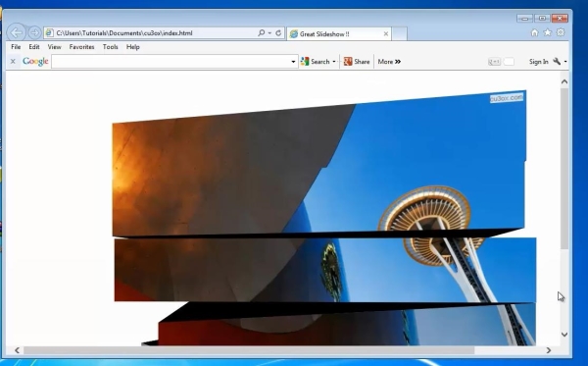Open the Tools menu
This screenshot has height=366, width=588.
click(110, 47)
